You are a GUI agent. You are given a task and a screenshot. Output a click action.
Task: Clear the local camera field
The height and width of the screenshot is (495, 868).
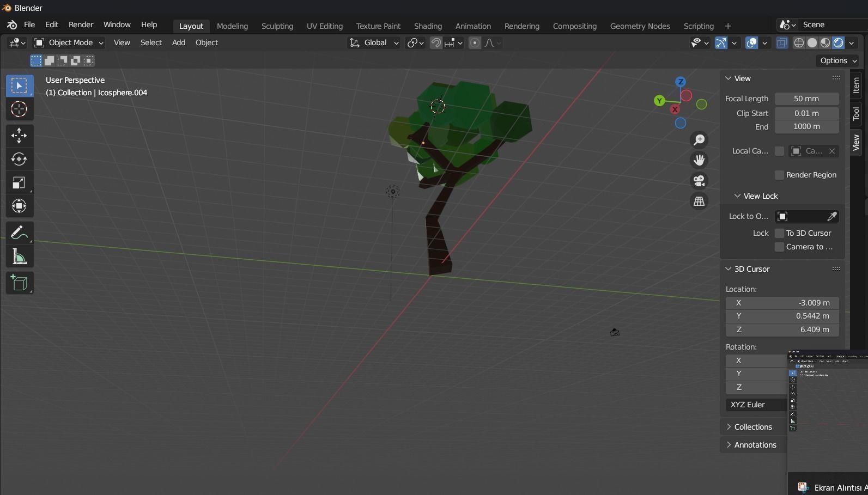[x=832, y=151]
